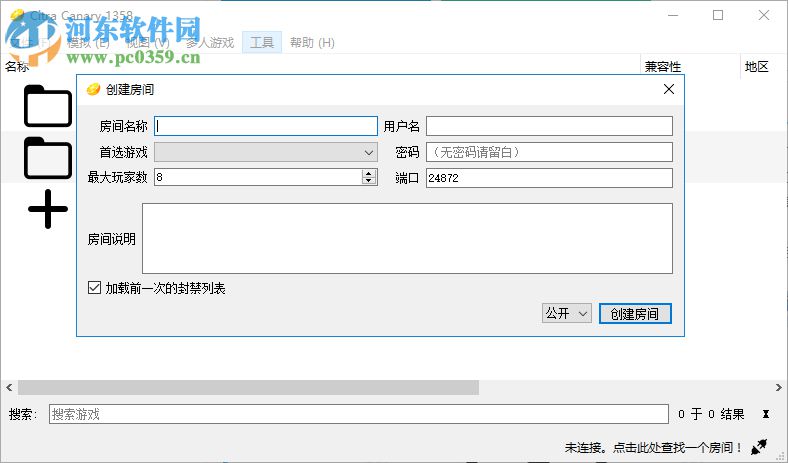Image resolution: width=788 pixels, height=463 pixels.
Task: Open the 帮助 (H) menu
Action: [x=312, y=42]
